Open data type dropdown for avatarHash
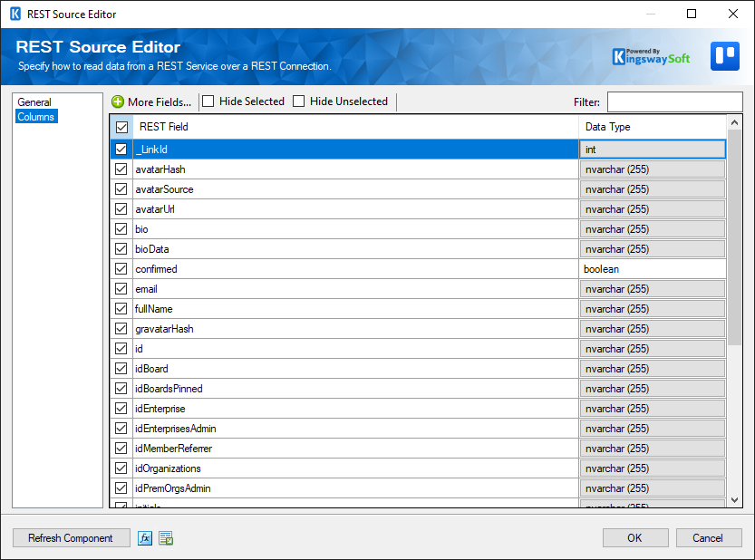The height and width of the screenshot is (560, 755). point(653,169)
